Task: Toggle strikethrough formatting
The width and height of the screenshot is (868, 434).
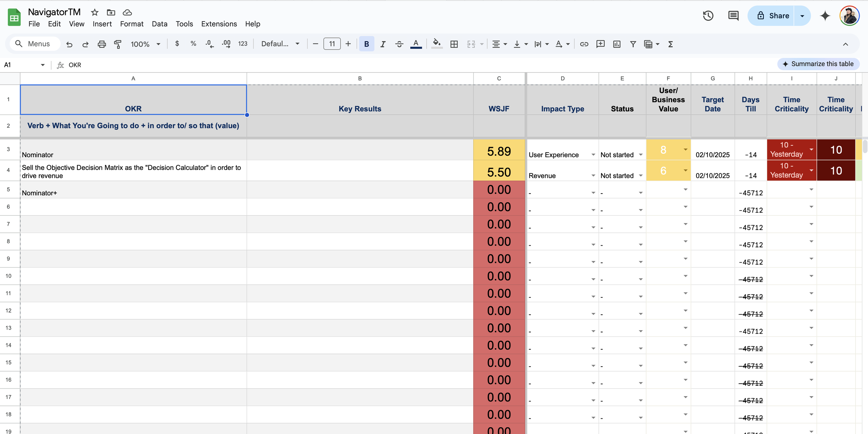Action: [399, 44]
